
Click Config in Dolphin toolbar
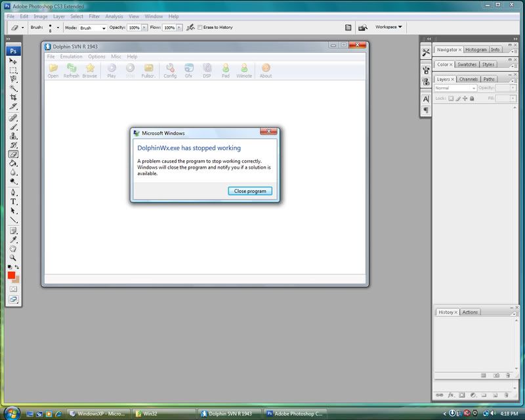tap(170, 71)
